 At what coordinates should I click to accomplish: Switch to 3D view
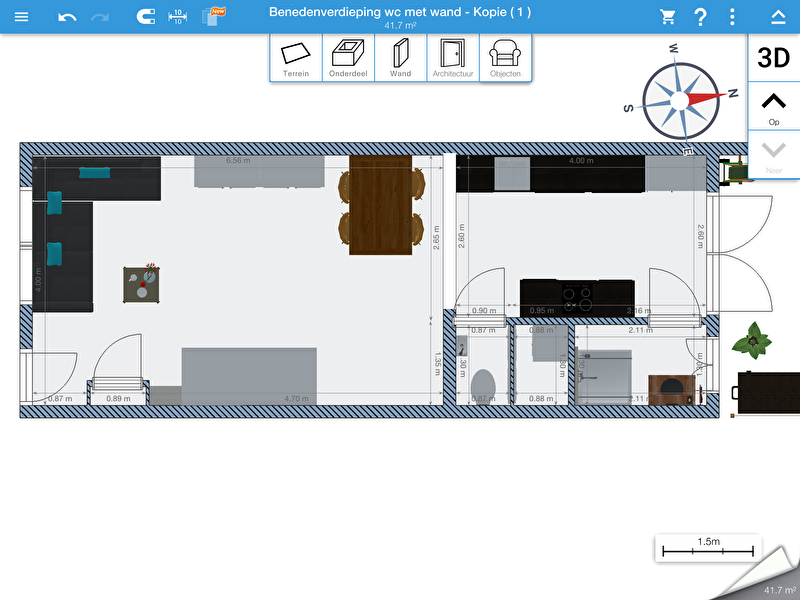[x=773, y=58]
